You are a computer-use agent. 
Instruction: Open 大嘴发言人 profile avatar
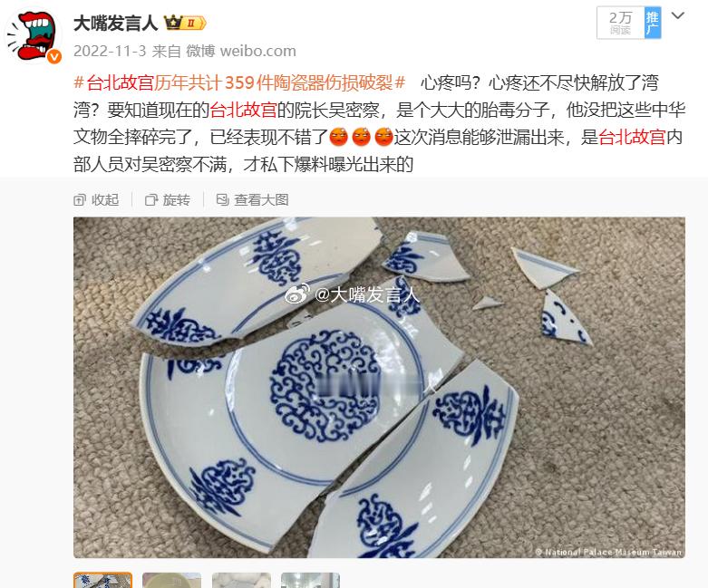pyautogui.click(x=33, y=35)
